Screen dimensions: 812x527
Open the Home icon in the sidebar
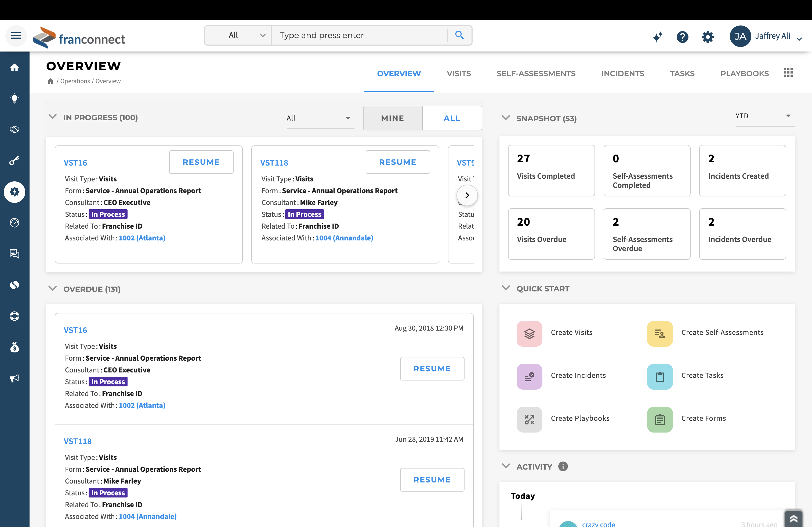(x=15, y=68)
